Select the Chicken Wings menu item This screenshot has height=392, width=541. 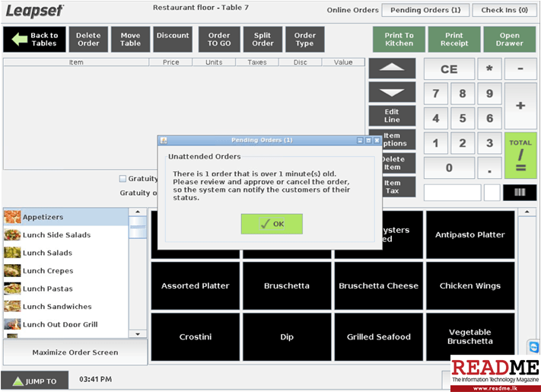(x=469, y=286)
